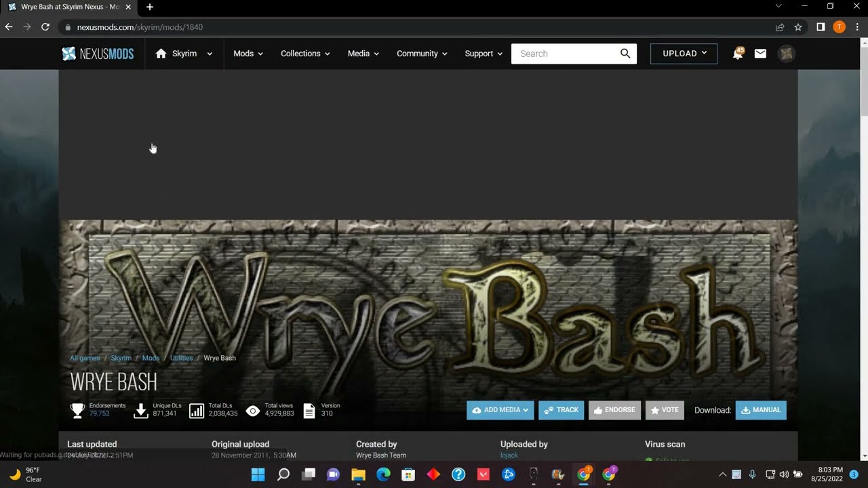Launch Microsoft Edge from the taskbar
868x488 pixels.
coord(384,474)
